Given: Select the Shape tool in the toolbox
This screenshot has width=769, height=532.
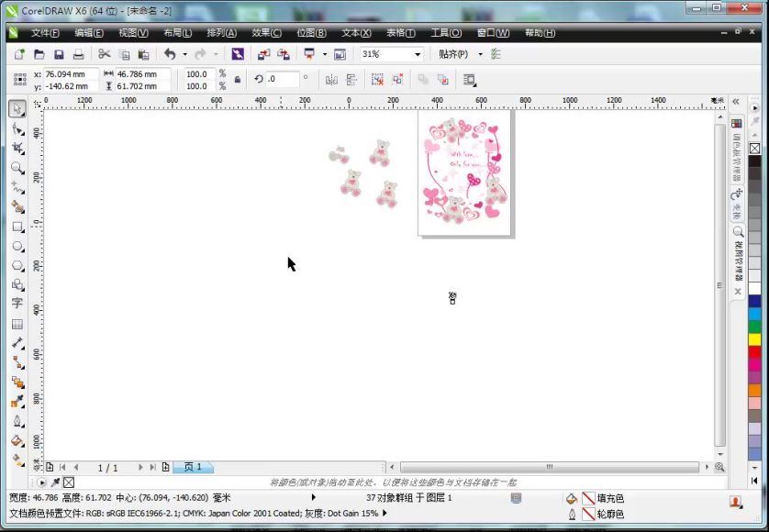Looking at the screenshot, I should [17, 129].
